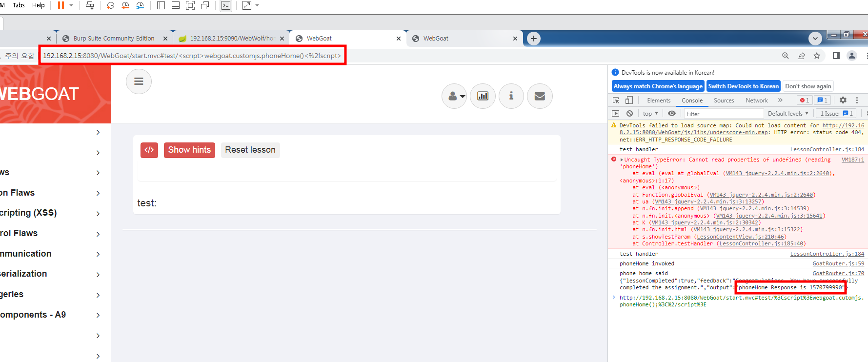The height and width of the screenshot is (362, 868).
Task: Open the pause button dropdown arrow
Action: point(71,5)
